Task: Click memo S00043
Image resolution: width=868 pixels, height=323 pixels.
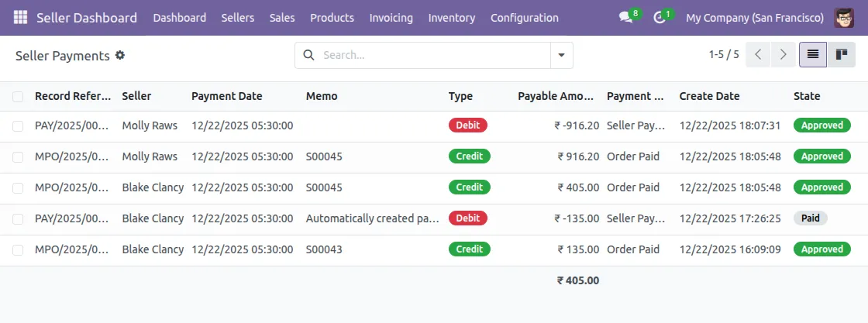Action: (x=324, y=249)
